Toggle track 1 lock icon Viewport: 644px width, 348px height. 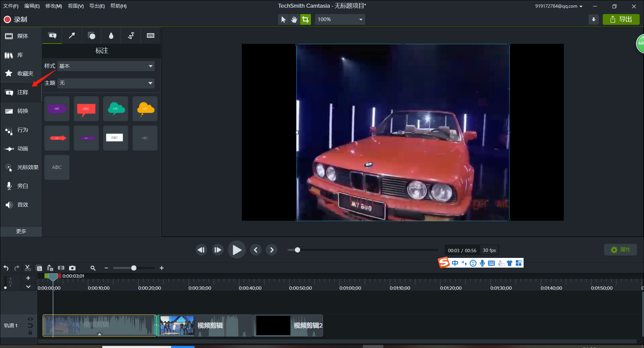[30, 332]
